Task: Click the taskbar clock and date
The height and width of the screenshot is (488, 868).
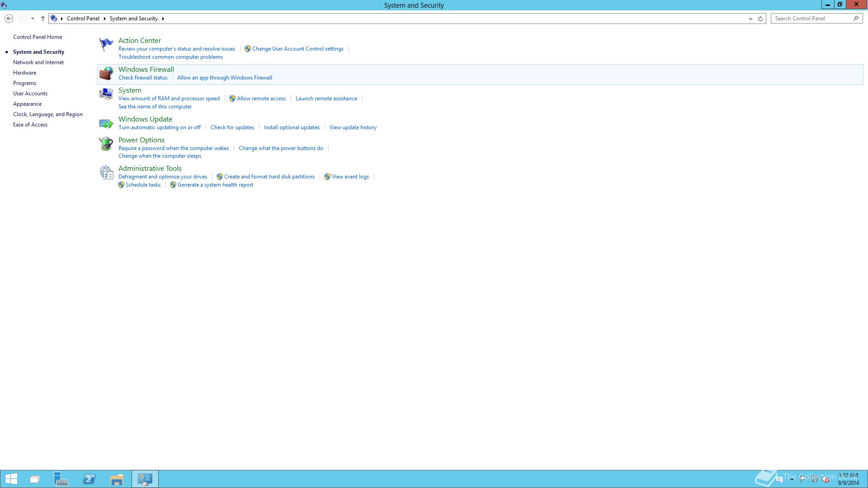Action: (x=848, y=479)
